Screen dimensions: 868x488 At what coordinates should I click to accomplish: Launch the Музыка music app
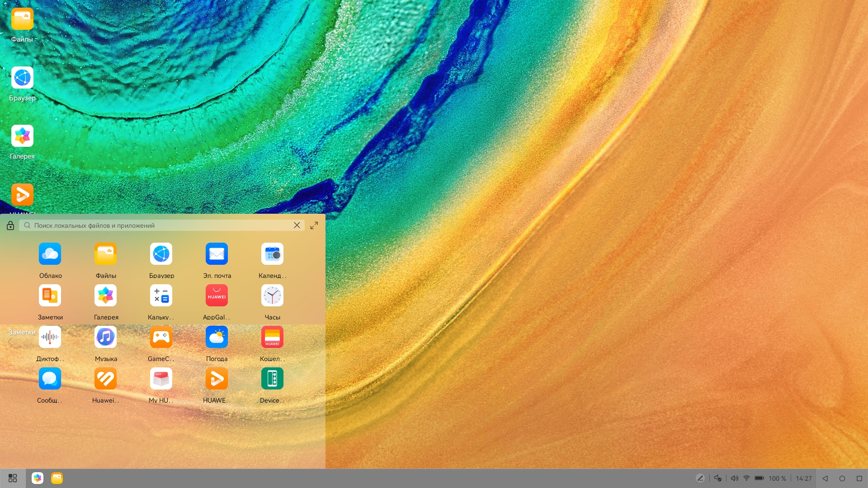coord(105,337)
